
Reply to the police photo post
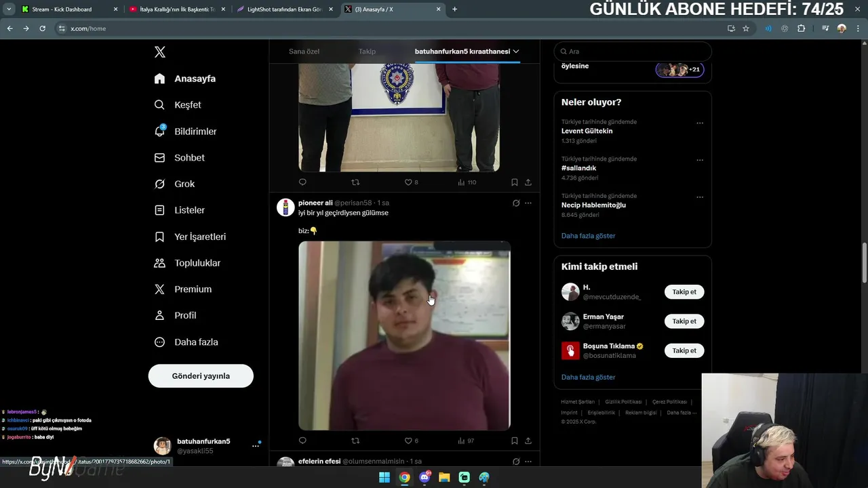coord(302,182)
